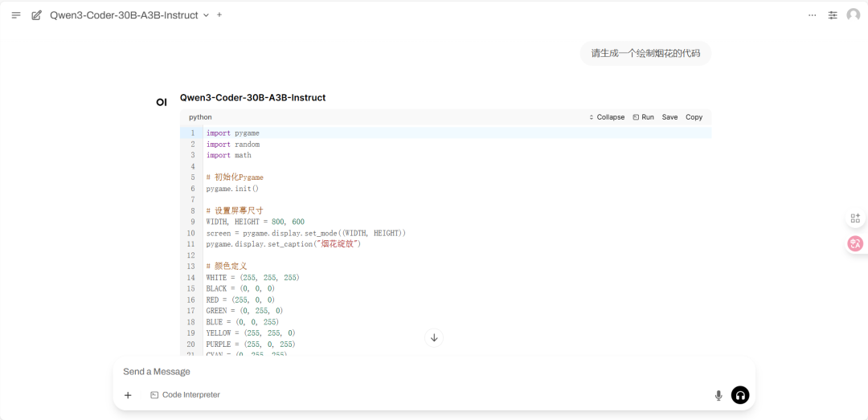This screenshot has height=420, width=868.
Task: Click the 设置屏幕尺寸 comment line
Action: click(x=235, y=211)
